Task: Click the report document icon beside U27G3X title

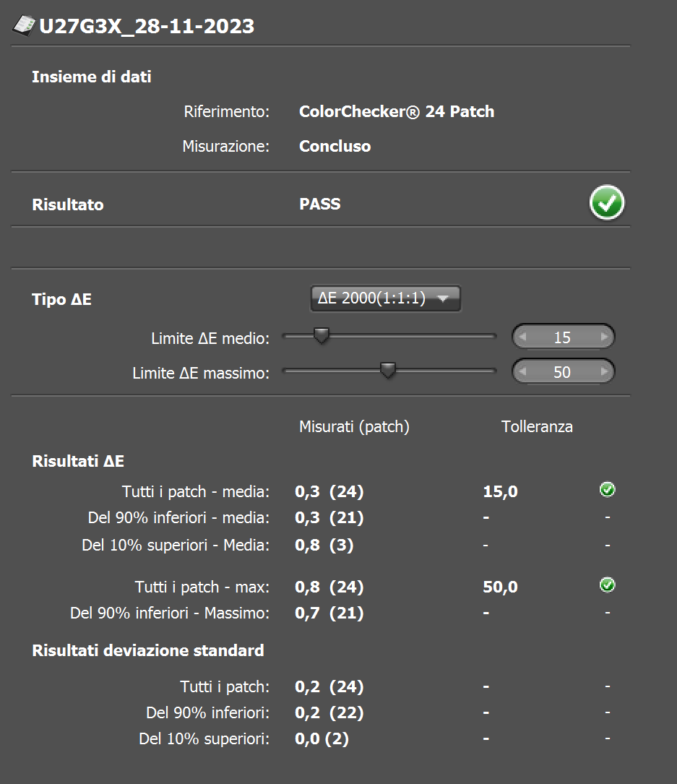Action: (x=23, y=25)
